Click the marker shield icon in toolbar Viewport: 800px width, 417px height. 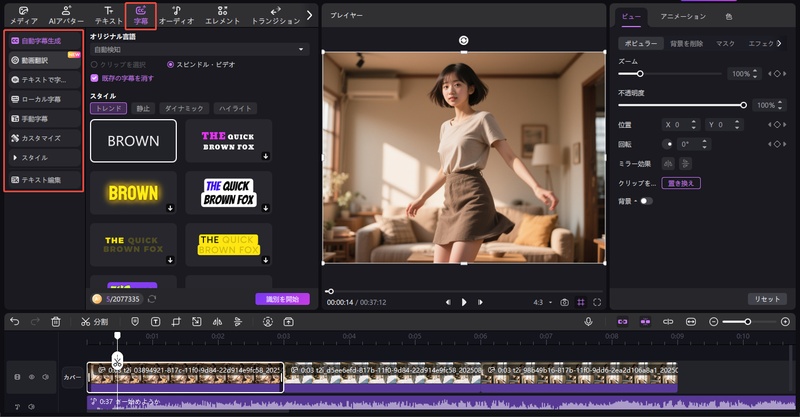(135, 322)
